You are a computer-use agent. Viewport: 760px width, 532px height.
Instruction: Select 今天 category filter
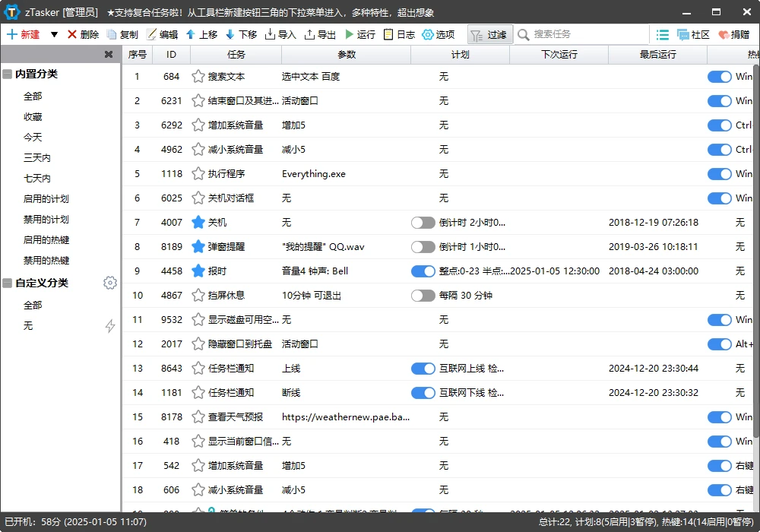point(33,137)
